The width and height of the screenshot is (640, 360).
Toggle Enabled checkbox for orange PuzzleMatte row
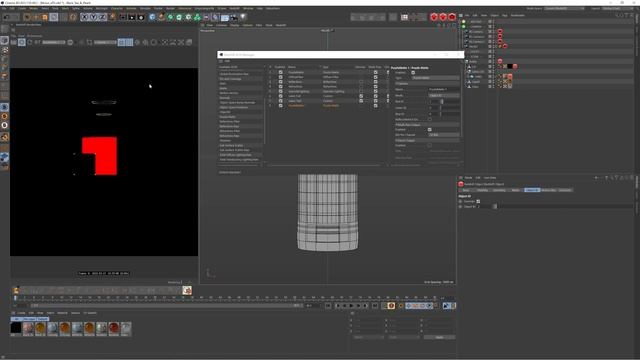pyautogui.click(x=280, y=105)
